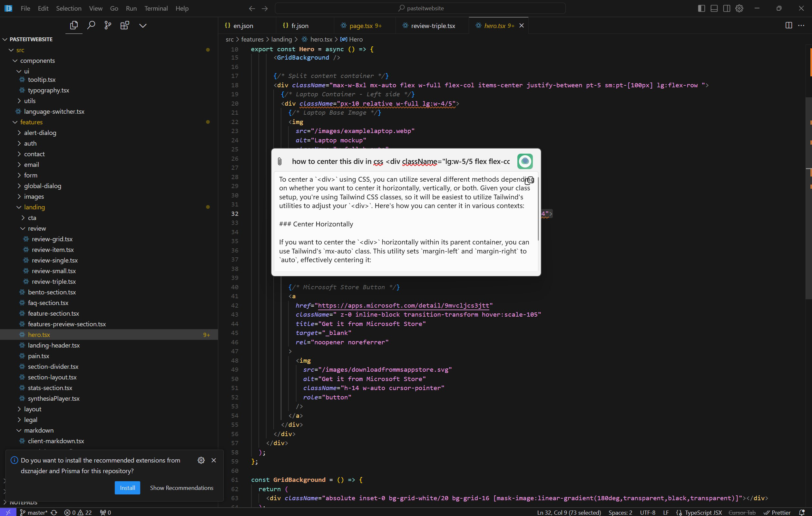Click the Prettier status item
The width and height of the screenshot is (812, 516).
point(777,512)
